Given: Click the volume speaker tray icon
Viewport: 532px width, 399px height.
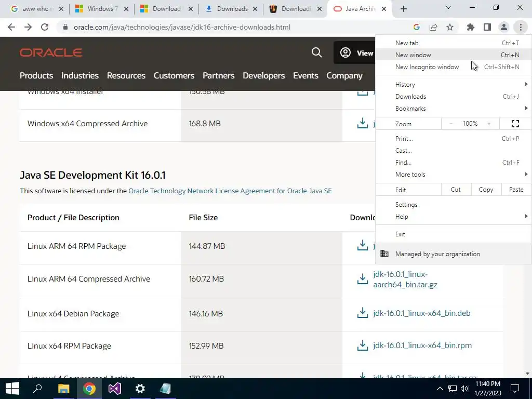Looking at the screenshot, I should coord(464,389).
